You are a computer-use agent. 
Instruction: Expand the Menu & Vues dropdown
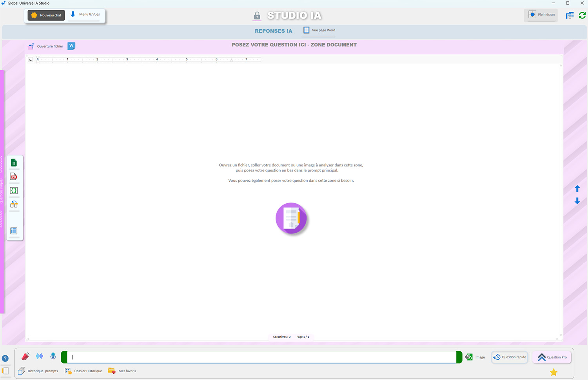click(85, 15)
